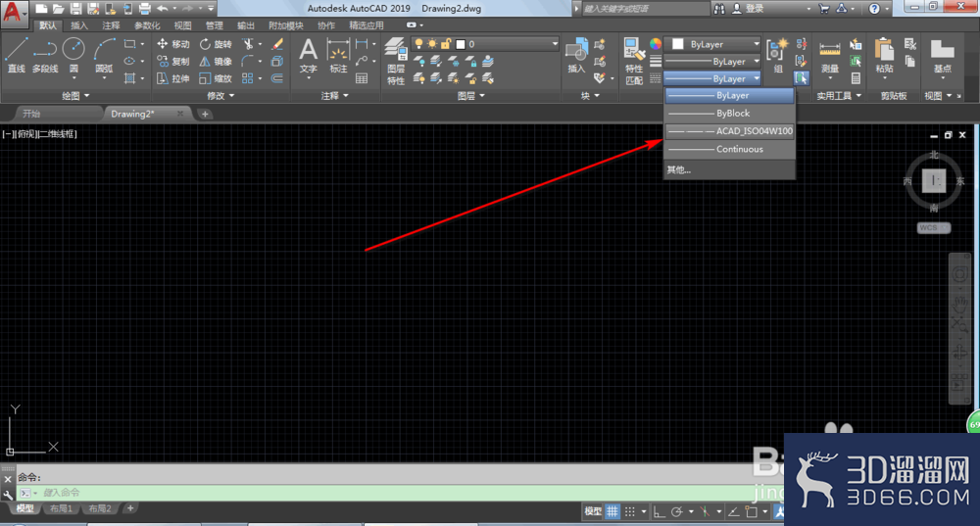Image resolution: width=980 pixels, height=526 pixels.
Task: Click the object color wheel icon
Action: [x=655, y=44]
